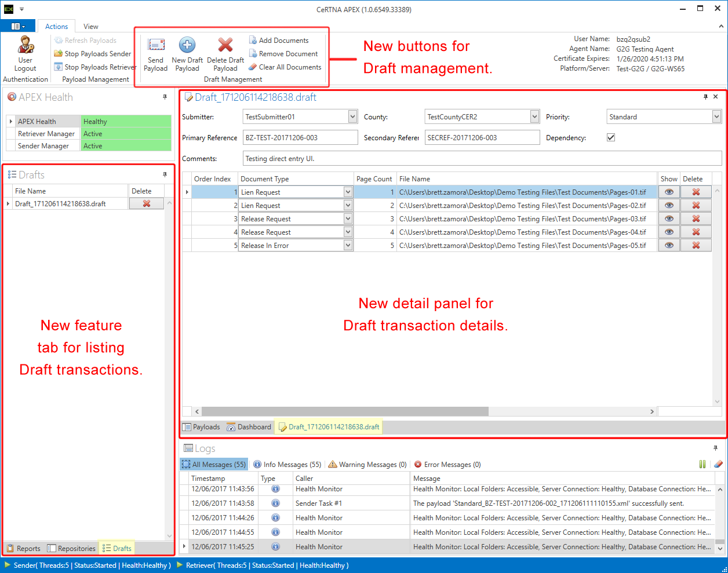Open the County dropdown

pos(534,117)
